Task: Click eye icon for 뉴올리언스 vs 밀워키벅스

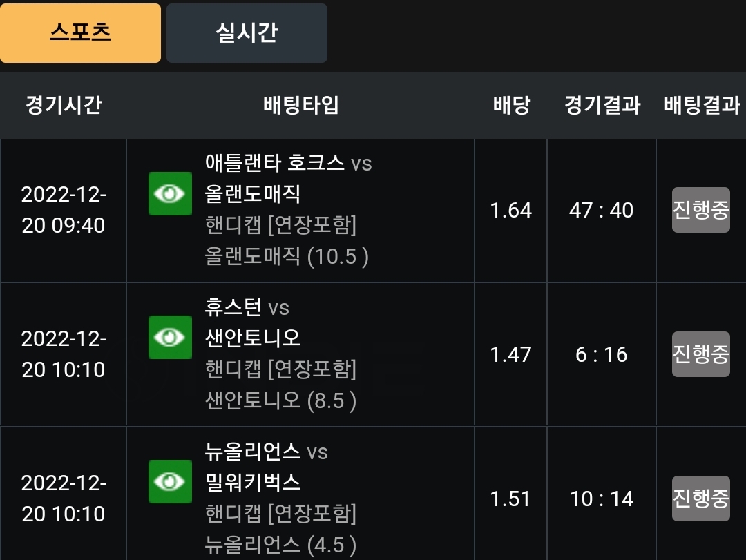Action: pos(170,481)
